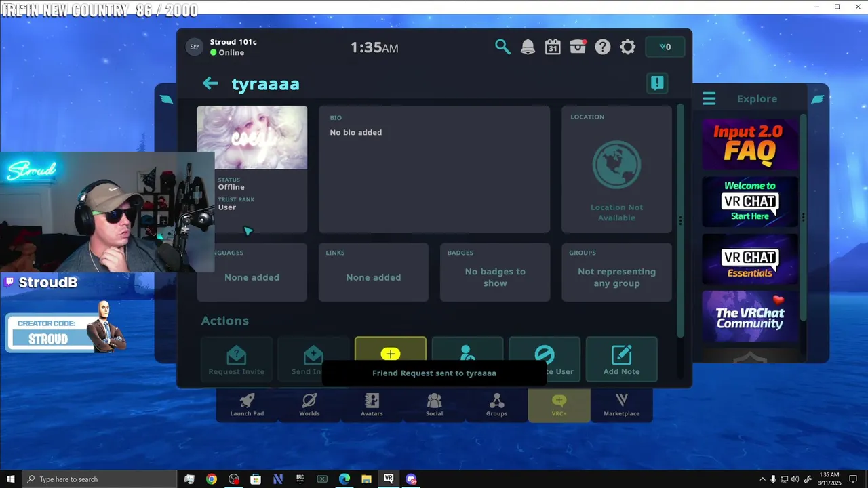The image size is (868, 488).
Task: Click the Send Invite action
Action: (x=313, y=359)
